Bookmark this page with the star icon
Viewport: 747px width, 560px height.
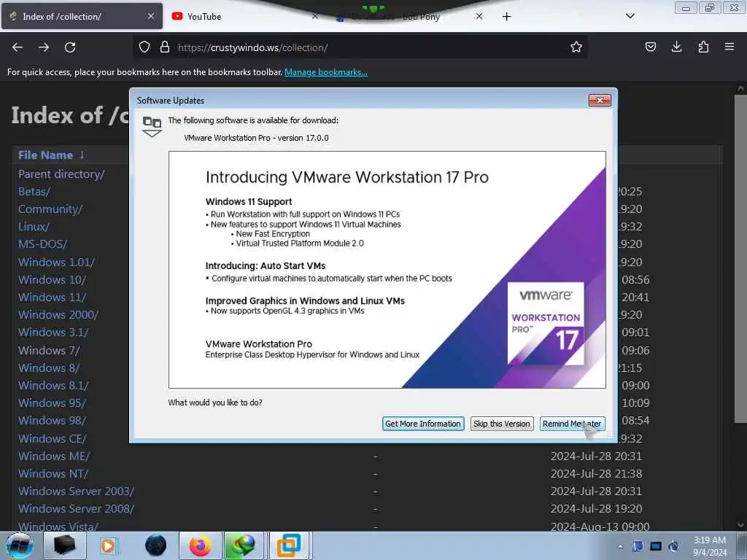pyautogui.click(x=576, y=47)
